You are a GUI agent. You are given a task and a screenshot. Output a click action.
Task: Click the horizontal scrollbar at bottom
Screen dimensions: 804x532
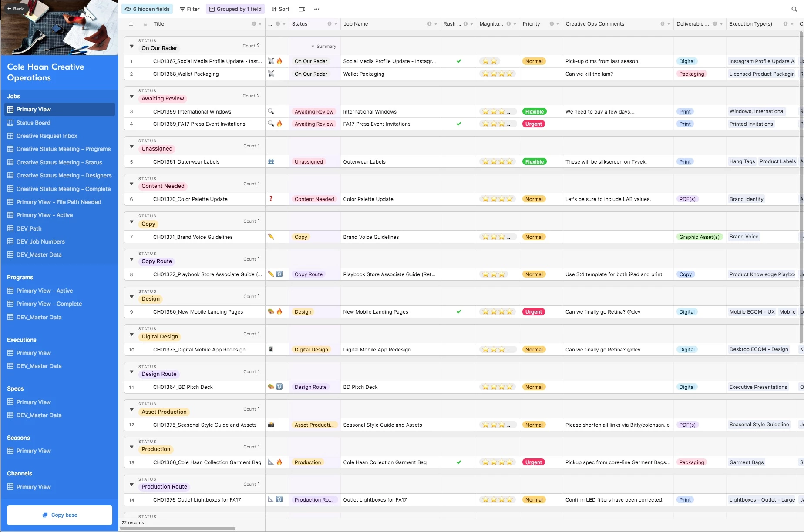point(178,529)
